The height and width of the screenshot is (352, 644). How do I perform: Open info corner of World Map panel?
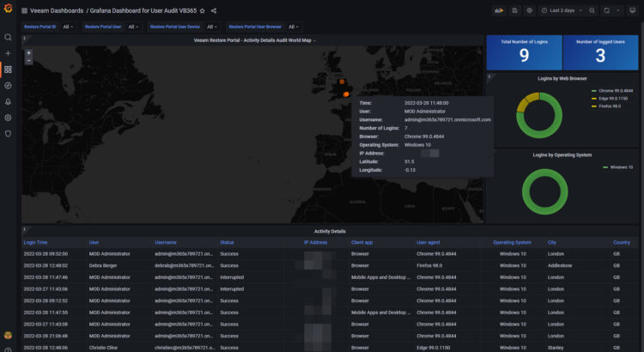(24, 38)
